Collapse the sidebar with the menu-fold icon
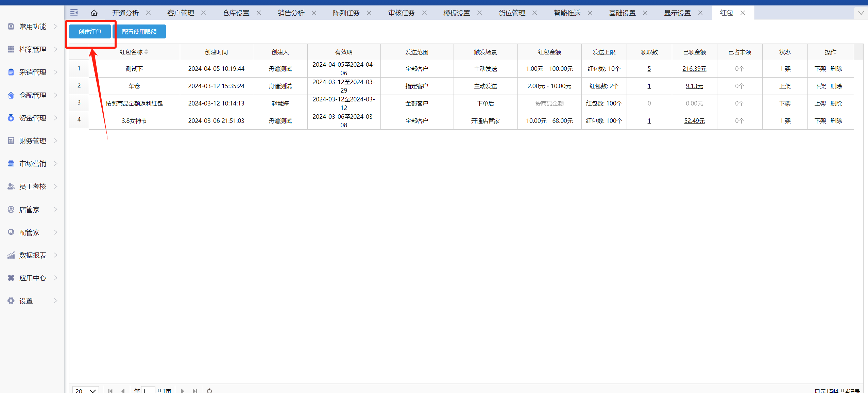This screenshot has width=868, height=393. click(74, 13)
